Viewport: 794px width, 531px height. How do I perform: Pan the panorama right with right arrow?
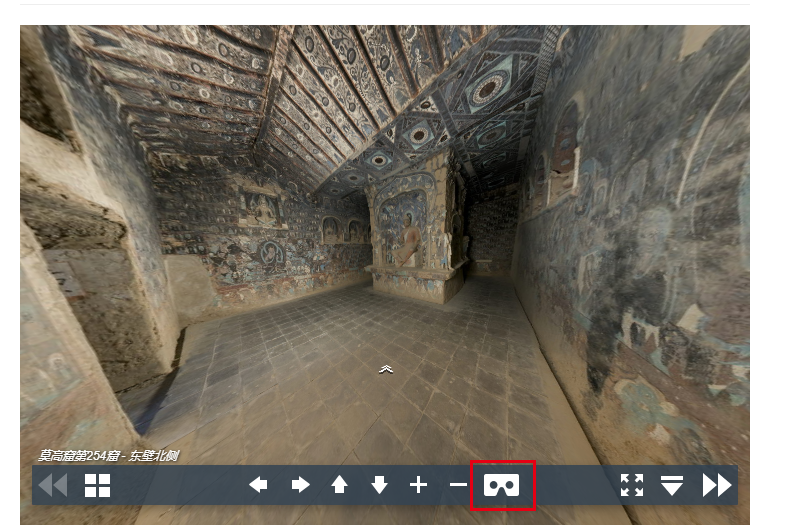click(x=300, y=484)
